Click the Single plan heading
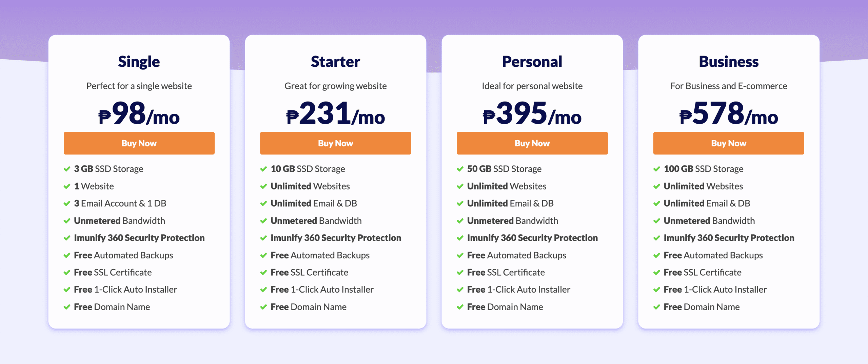 tap(139, 62)
